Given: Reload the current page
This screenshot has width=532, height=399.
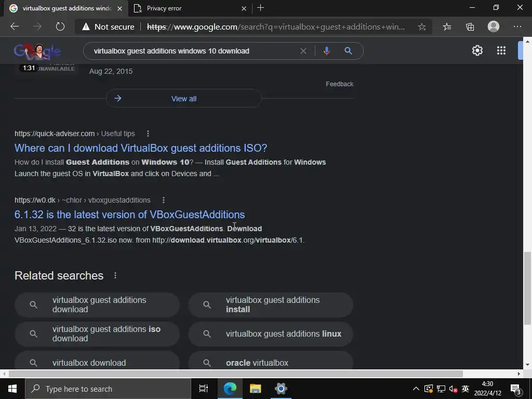Looking at the screenshot, I should [x=60, y=26].
